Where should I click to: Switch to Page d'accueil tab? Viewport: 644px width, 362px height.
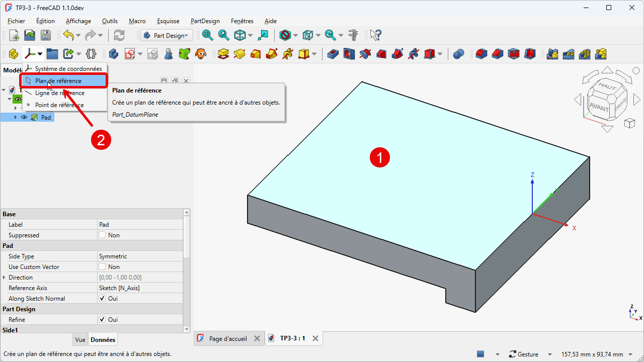click(228, 338)
